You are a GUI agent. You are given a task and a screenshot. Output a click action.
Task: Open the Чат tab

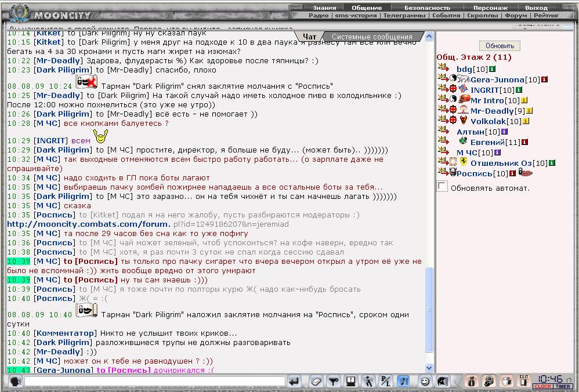click(x=309, y=37)
